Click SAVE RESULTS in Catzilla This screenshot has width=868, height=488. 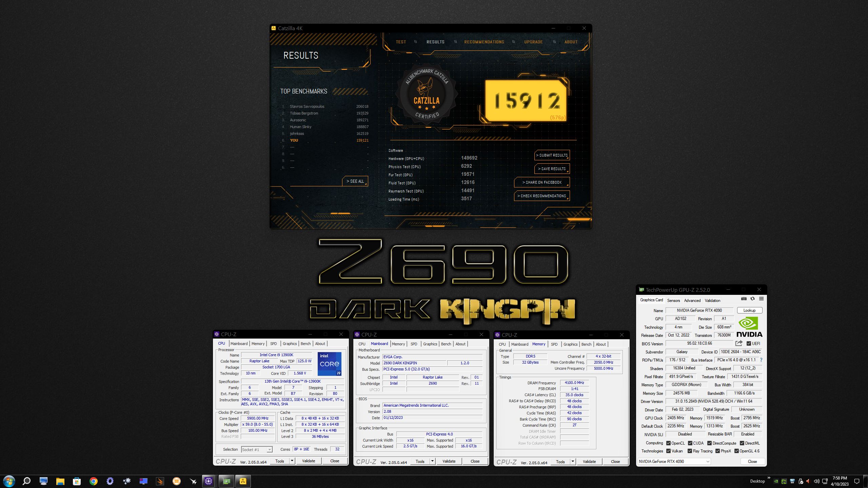tap(552, 169)
